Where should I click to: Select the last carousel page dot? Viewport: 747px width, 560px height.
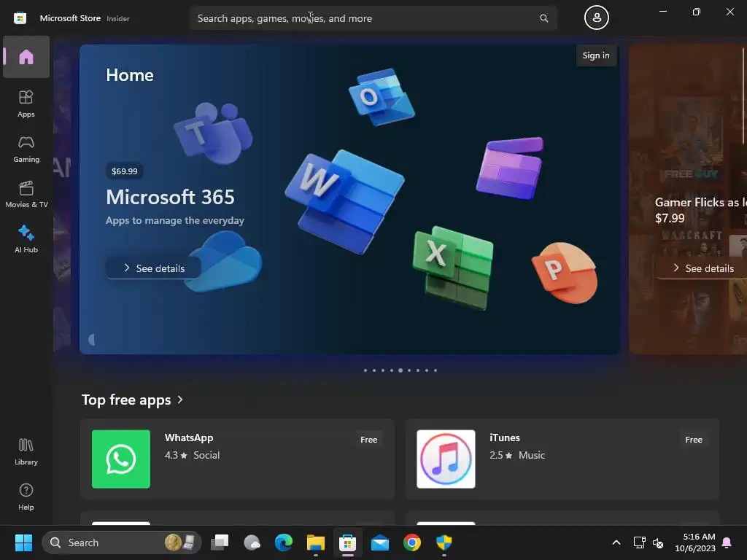pos(436,370)
